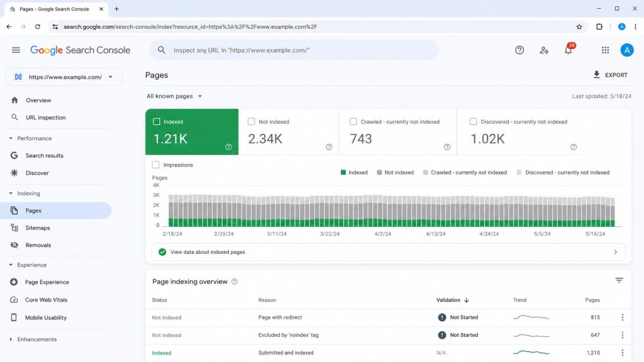The height and width of the screenshot is (362, 644).
Task: Open Excluded by 'noindex' tag reason
Action: click(288, 335)
